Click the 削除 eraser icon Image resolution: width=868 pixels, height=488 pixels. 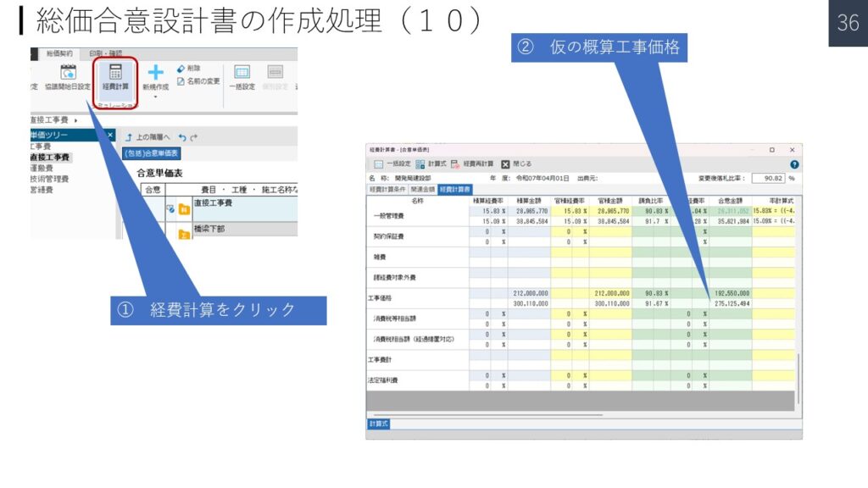[181, 69]
